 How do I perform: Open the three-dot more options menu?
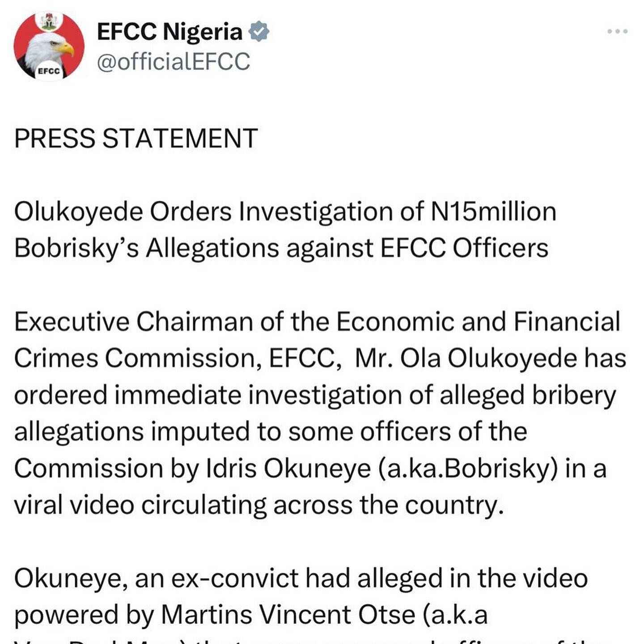[x=618, y=31]
